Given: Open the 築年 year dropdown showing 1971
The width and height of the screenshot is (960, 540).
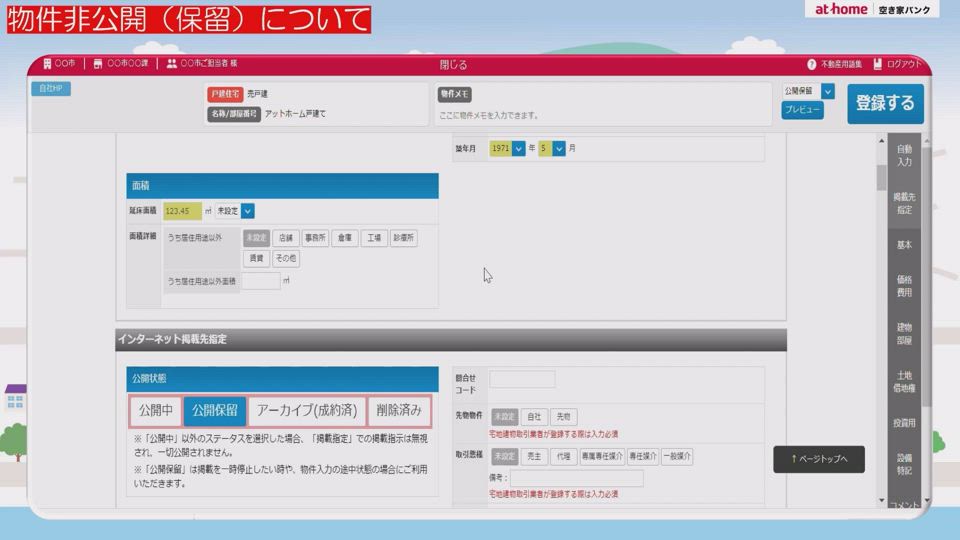Looking at the screenshot, I should point(519,148).
